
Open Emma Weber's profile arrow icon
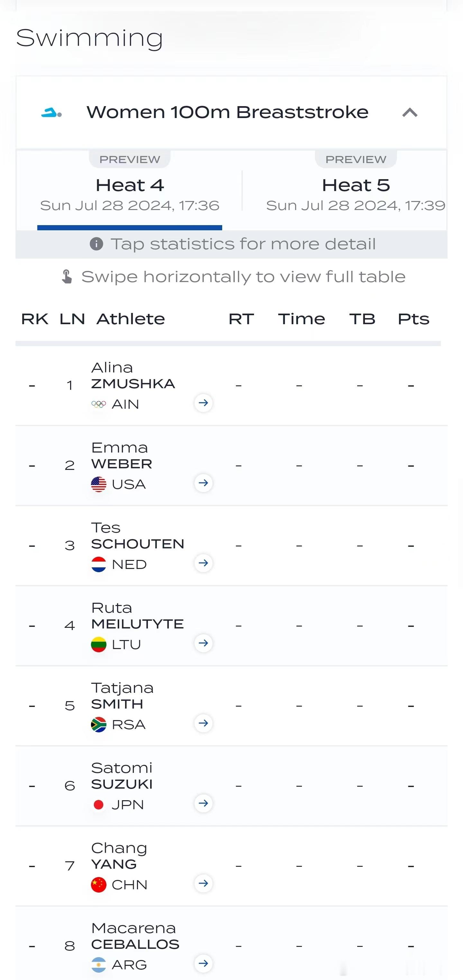tap(204, 483)
